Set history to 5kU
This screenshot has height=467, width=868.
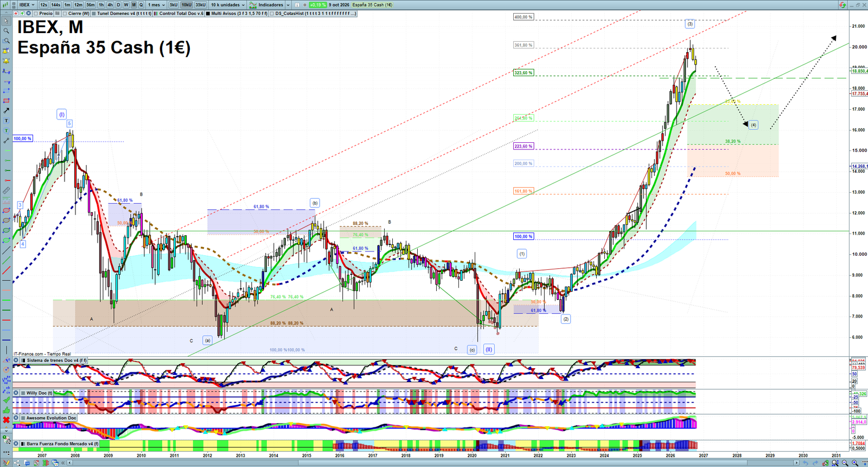click(174, 5)
